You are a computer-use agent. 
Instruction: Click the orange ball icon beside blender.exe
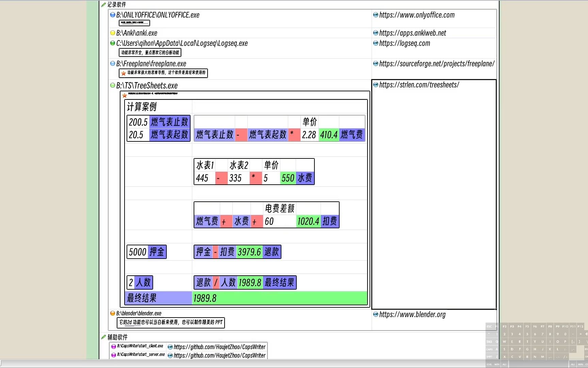113,313
